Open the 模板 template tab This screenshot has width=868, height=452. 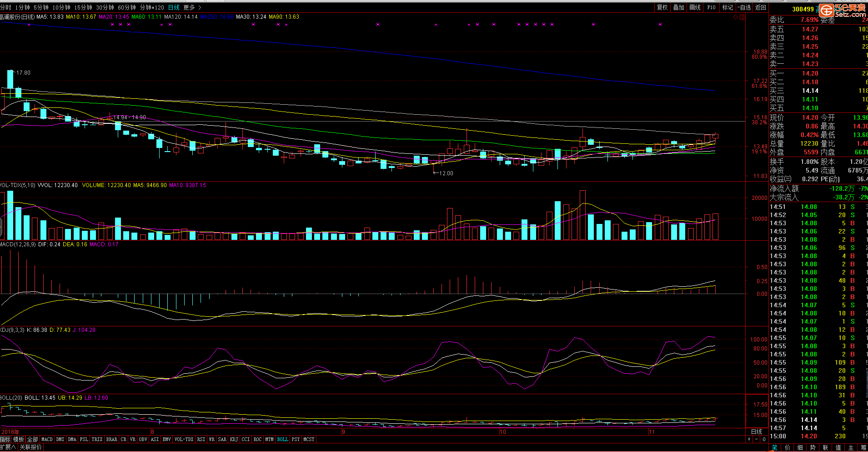(x=19, y=439)
